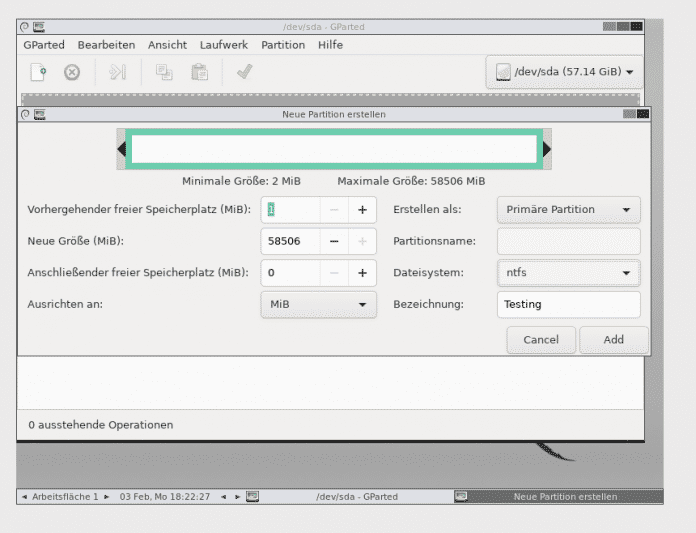Click the delete partition toolbar icon

(72, 72)
